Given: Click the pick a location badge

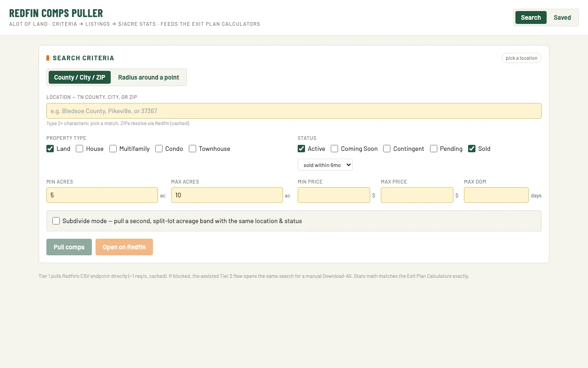Looking at the screenshot, I should point(521,58).
